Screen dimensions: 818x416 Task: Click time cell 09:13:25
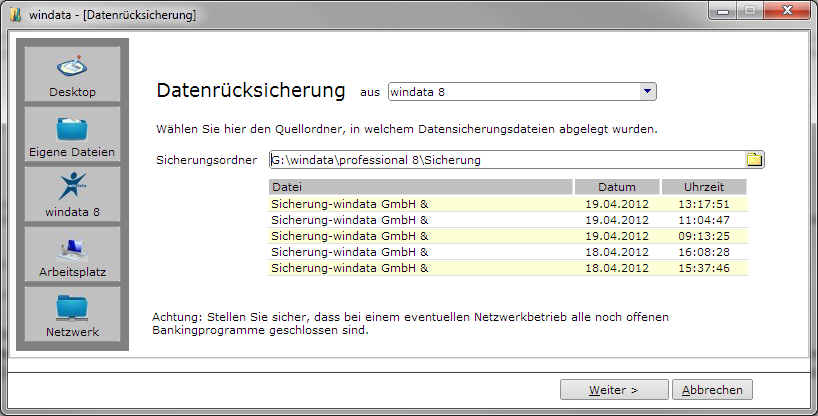click(x=704, y=236)
